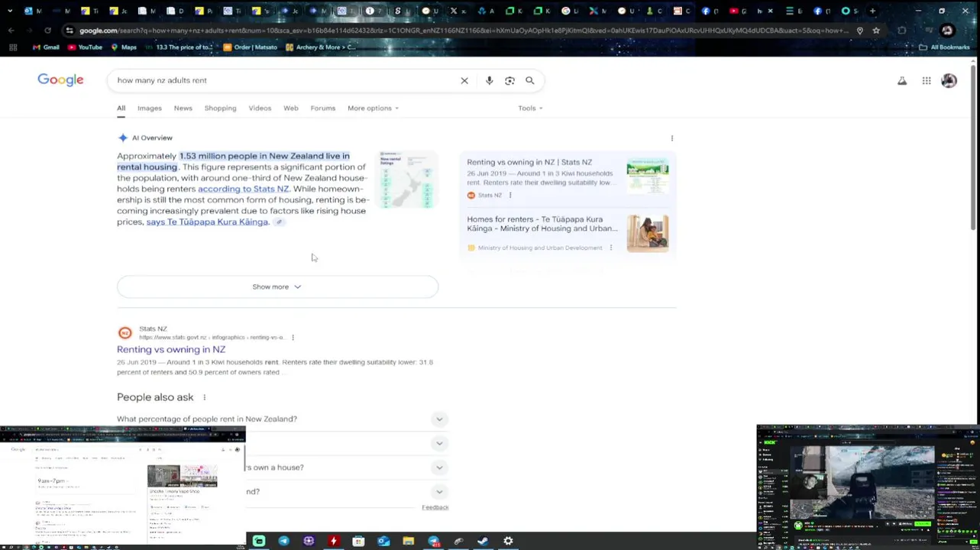Open Search Labs flask icon
This screenshot has width=980, height=550.
[902, 80]
